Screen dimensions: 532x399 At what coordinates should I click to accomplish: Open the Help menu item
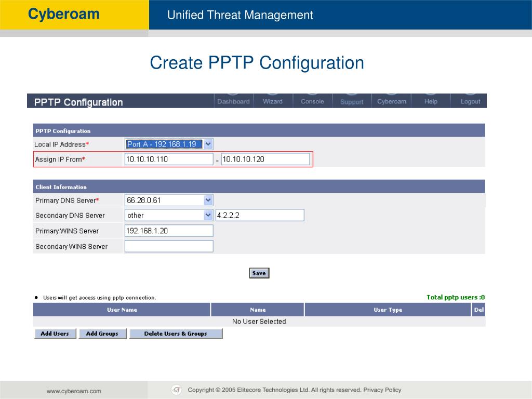pos(431,101)
